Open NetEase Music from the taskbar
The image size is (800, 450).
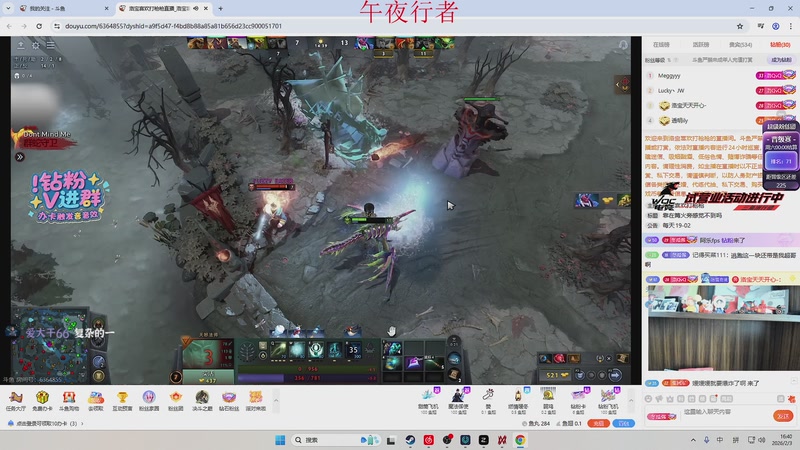point(429,440)
